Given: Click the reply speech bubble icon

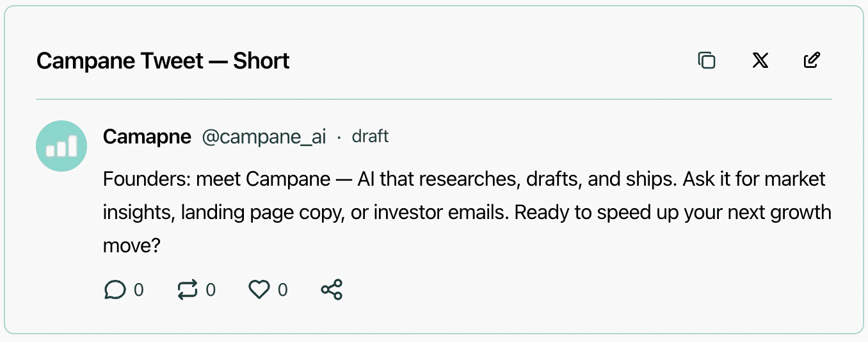Looking at the screenshot, I should tap(115, 290).
